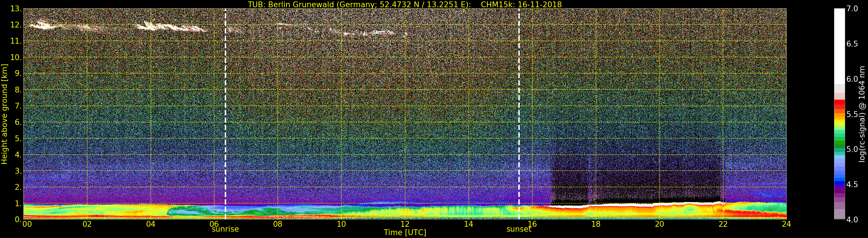Viewport: 868px width, 238px height.
Task: Click the '02' tick on the time axis
Action: point(87,224)
